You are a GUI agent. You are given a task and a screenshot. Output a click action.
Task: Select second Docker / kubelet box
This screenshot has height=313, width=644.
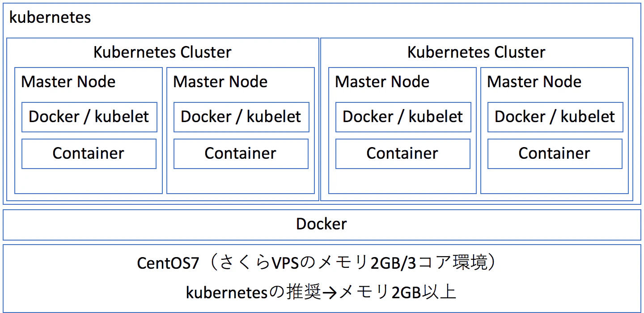(241, 117)
